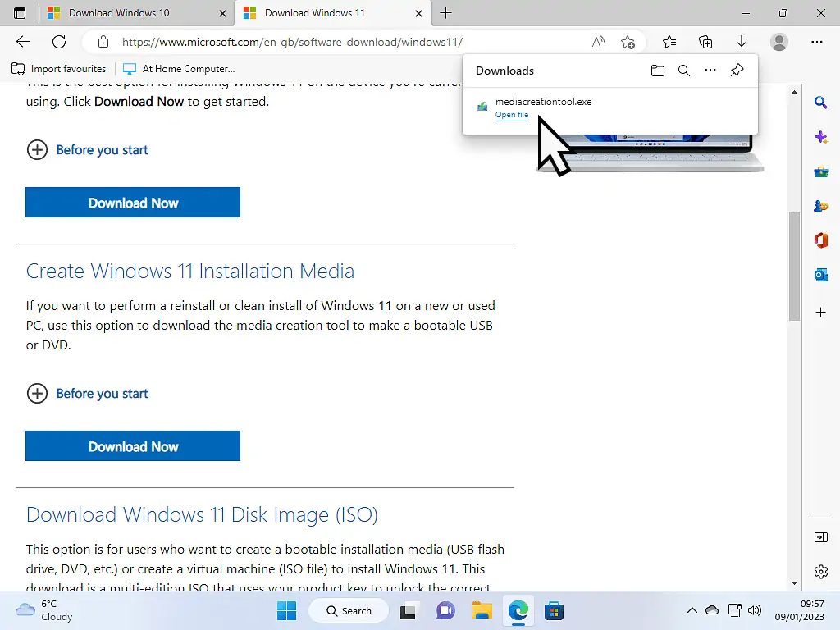Open the browser Settings and more menu
Screen dimensions: 840x630
(x=816, y=41)
